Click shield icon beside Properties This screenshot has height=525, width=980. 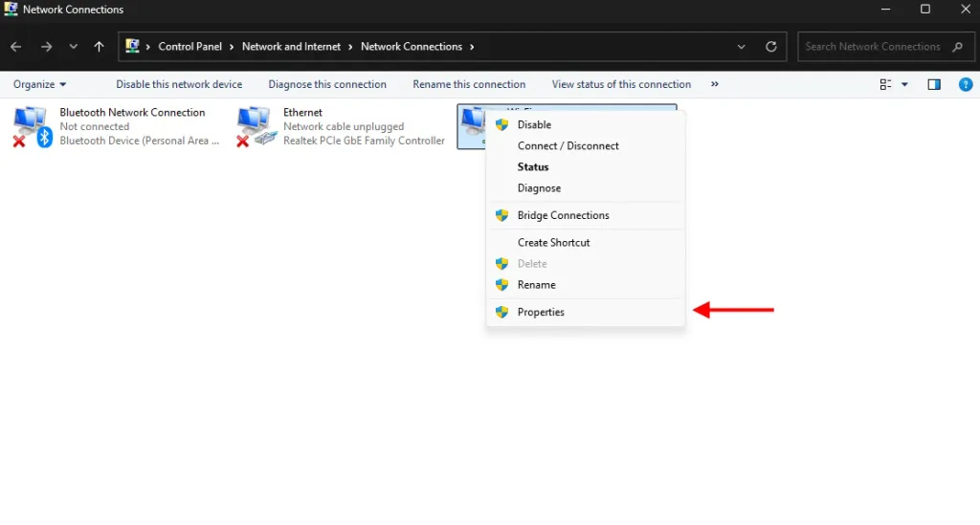[501, 312]
